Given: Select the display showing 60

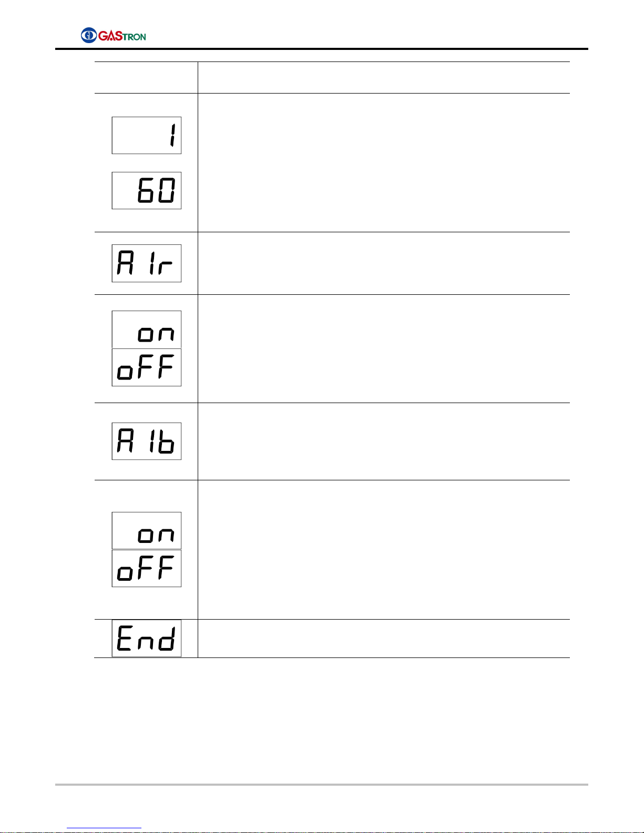Looking at the screenshot, I should (x=147, y=190).
